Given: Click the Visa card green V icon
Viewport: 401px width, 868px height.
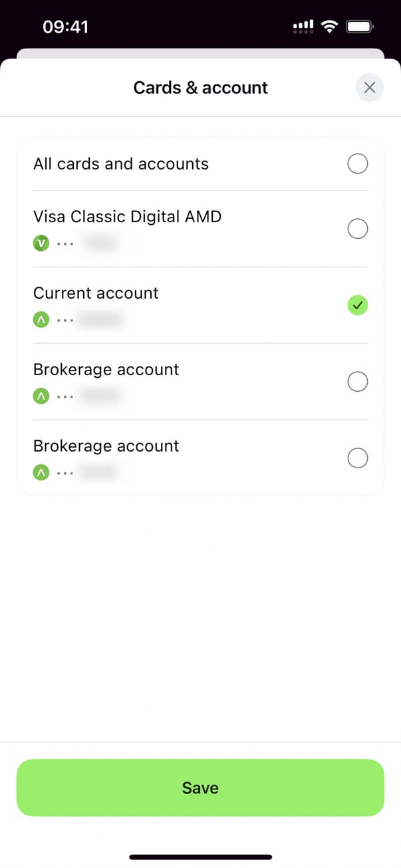Looking at the screenshot, I should tap(41, 243).
